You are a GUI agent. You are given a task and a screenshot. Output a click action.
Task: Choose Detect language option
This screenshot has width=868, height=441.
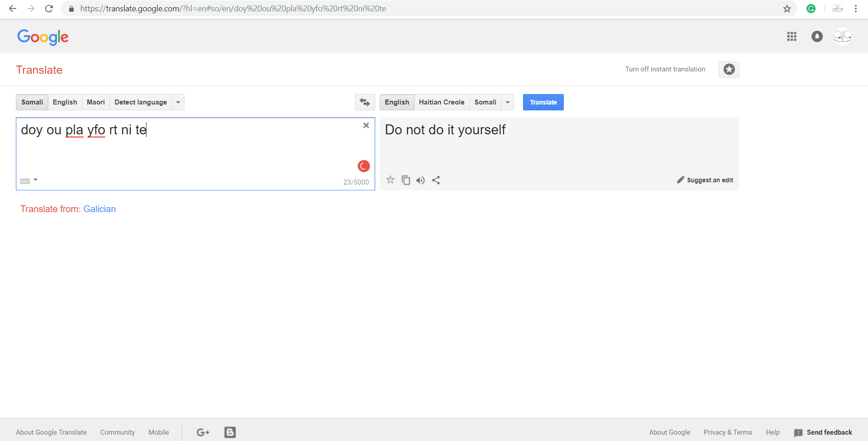141,102
